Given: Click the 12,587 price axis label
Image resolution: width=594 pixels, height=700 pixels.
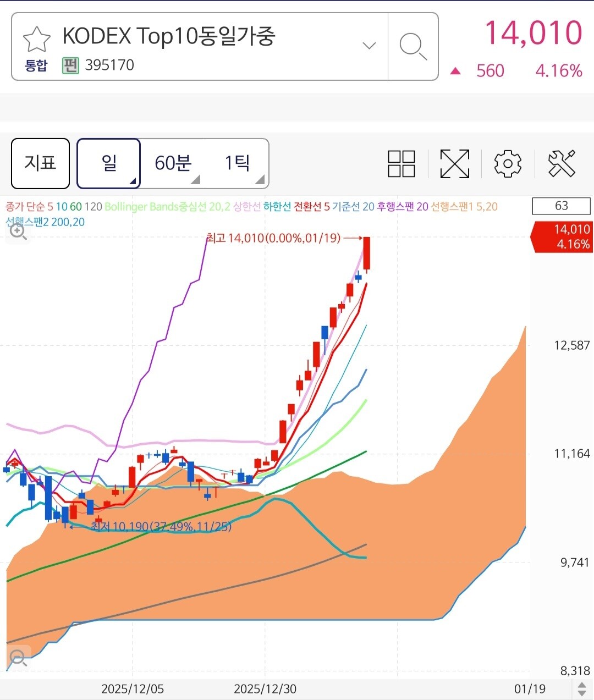Looking at the screenshot, I should pyautogui.click(x=572, y=345).
